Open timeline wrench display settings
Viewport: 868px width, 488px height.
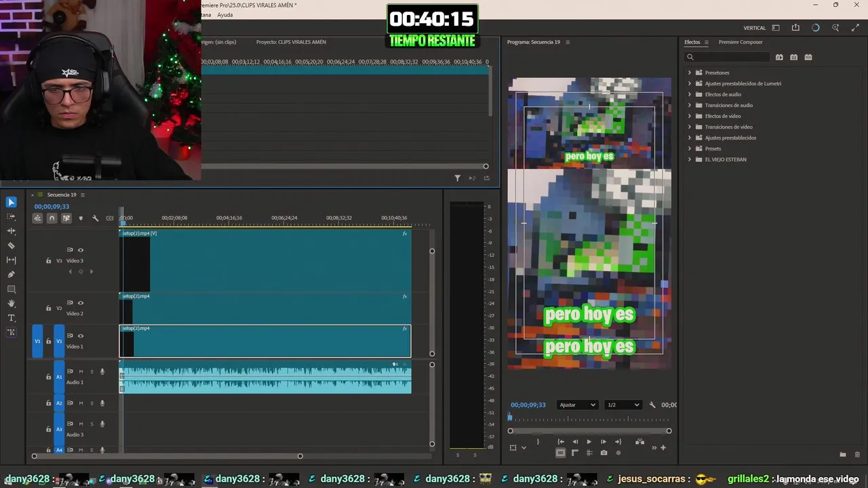click(95, 218)
